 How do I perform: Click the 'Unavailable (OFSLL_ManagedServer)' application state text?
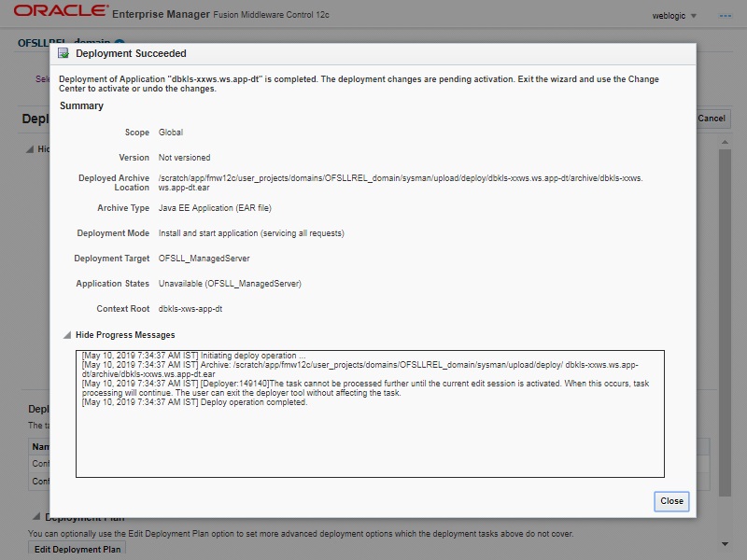point(230,284)
